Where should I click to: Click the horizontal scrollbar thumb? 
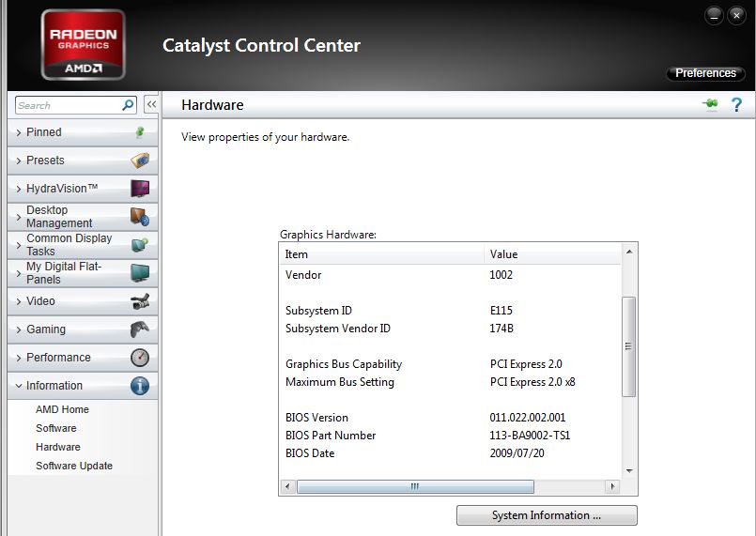tap(415, 486)
